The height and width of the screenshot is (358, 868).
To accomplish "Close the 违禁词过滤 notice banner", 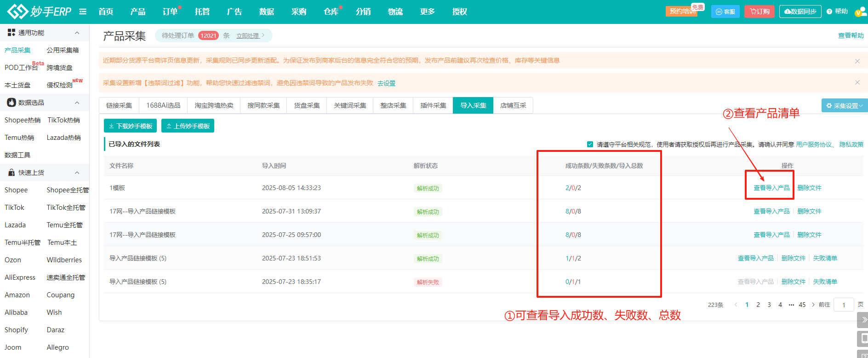I will (857, 82).
